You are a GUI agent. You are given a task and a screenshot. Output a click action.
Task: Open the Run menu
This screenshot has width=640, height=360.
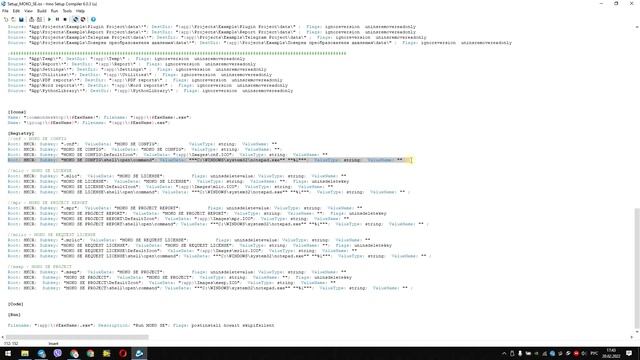tap(54, 11)
